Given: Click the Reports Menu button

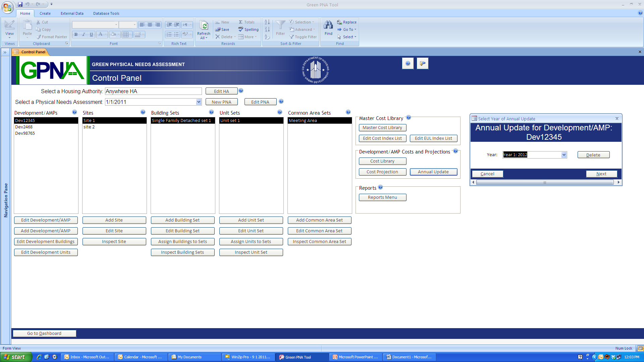Looking at the screenshot, I should [x=382, y=197].
